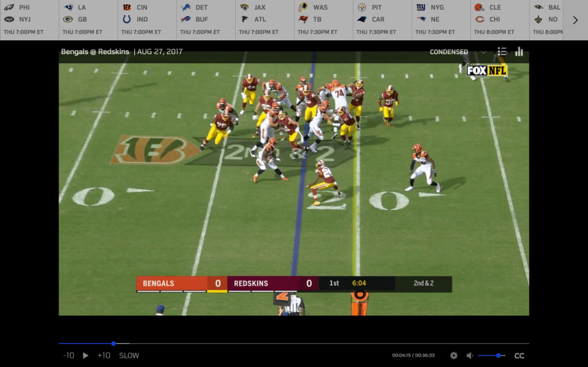This screenshot has width=588, height=367.
Task: Toggle closed captions CC
Action: point(519,355)
